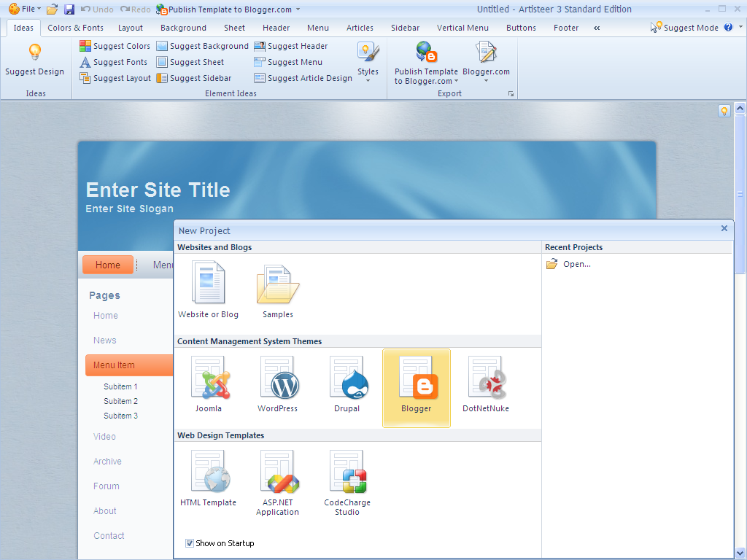Screen dimensions: 747x560
Task: Click the orange Home menu button in preview
Action: tap(108, 265)
